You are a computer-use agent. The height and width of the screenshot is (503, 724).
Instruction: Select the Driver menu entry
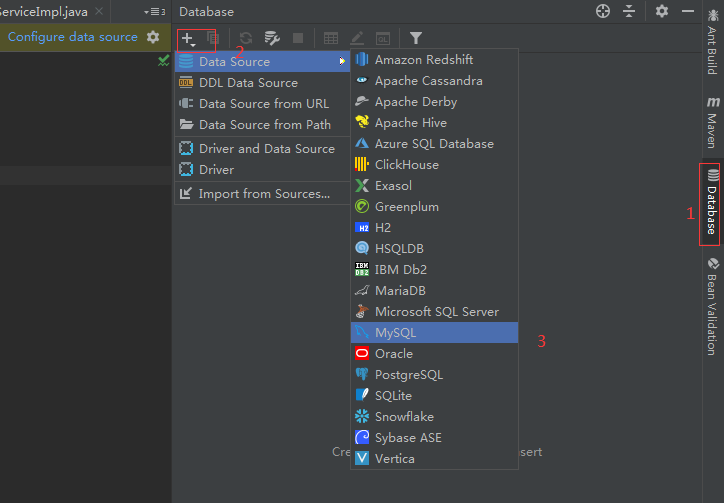(262, 170)
